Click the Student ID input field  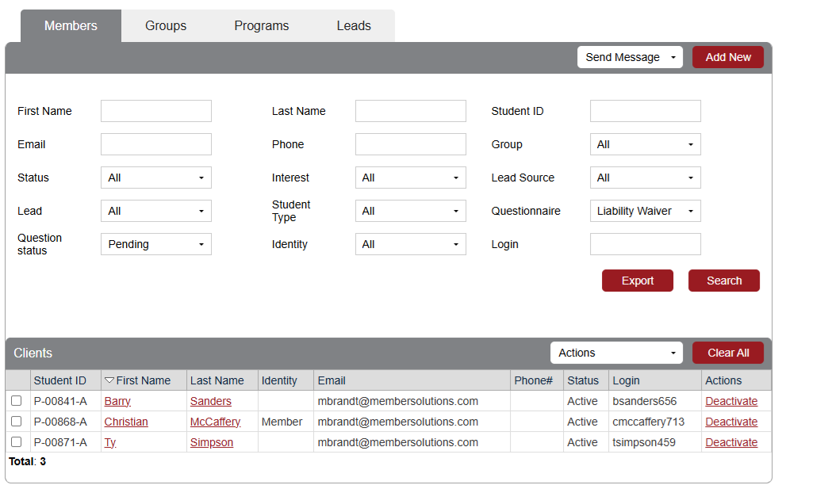point(645,111)
